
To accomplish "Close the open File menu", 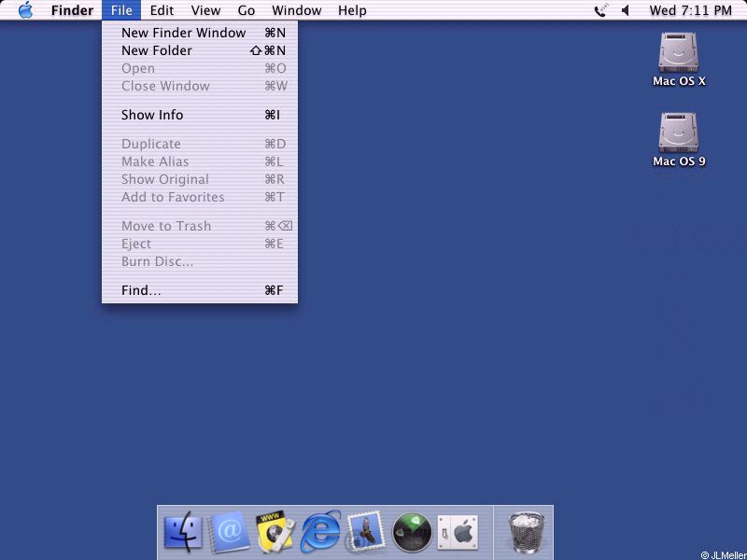I will click(121, 10).
